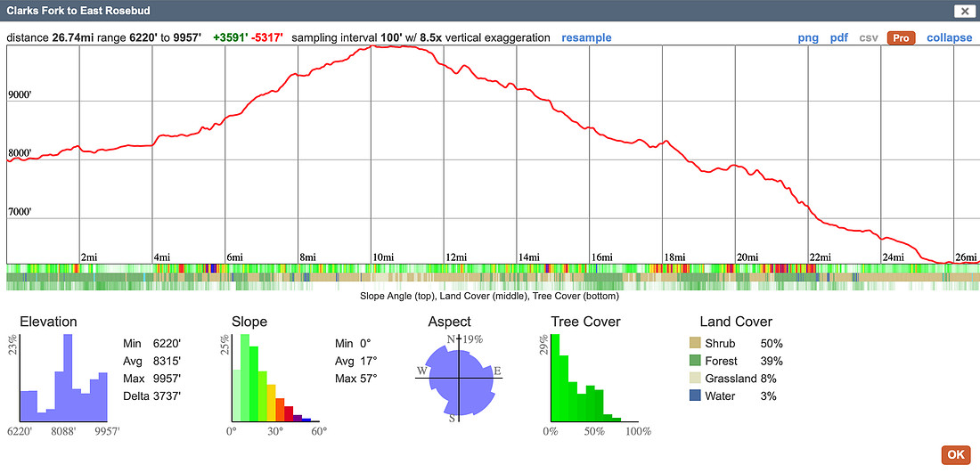Click the elevation loss value -5317'
The image size is (980, 473).
267,37
